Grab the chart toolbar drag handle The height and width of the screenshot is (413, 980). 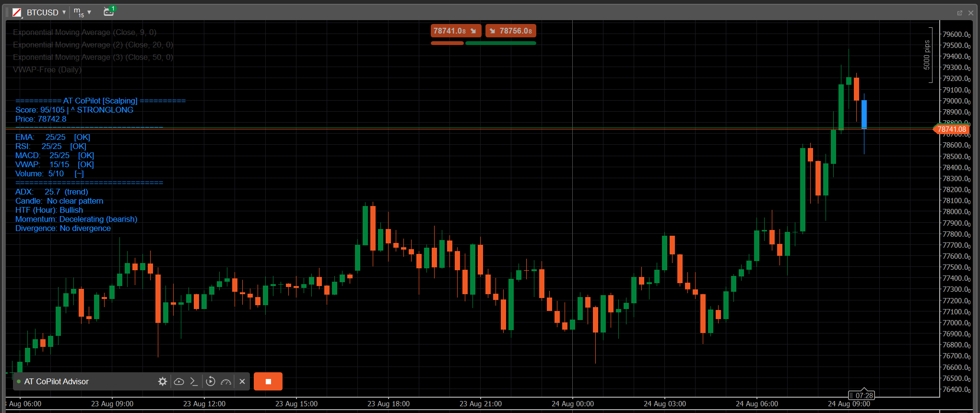pos(7,12)
